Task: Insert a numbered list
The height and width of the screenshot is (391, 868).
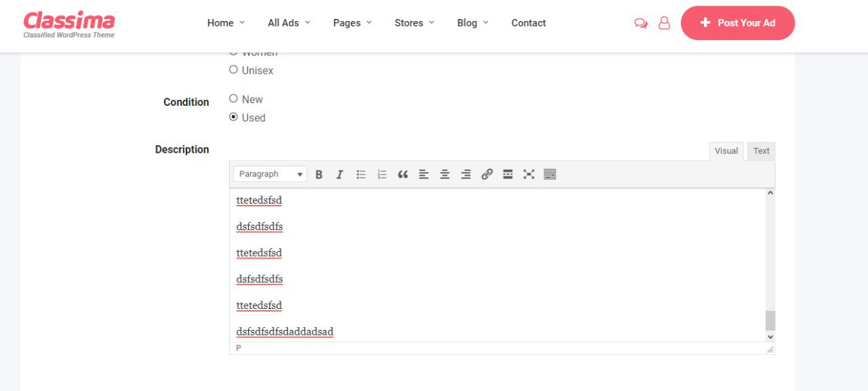Action: (x=382, y=174)
